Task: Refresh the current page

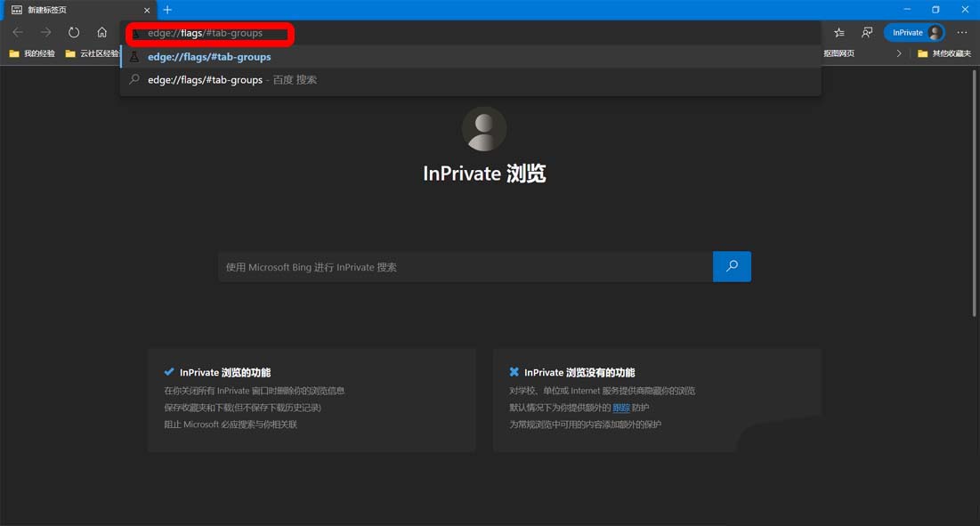Action: (x=74, y=32)
